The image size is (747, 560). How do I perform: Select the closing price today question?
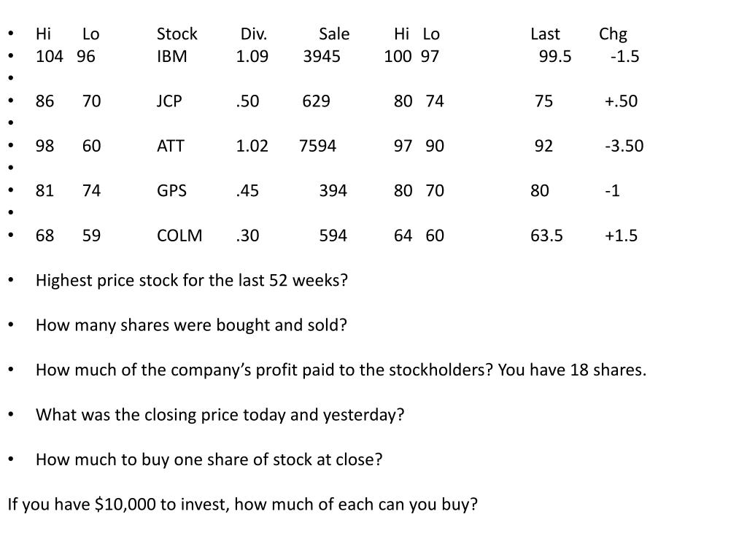[220, 415]
